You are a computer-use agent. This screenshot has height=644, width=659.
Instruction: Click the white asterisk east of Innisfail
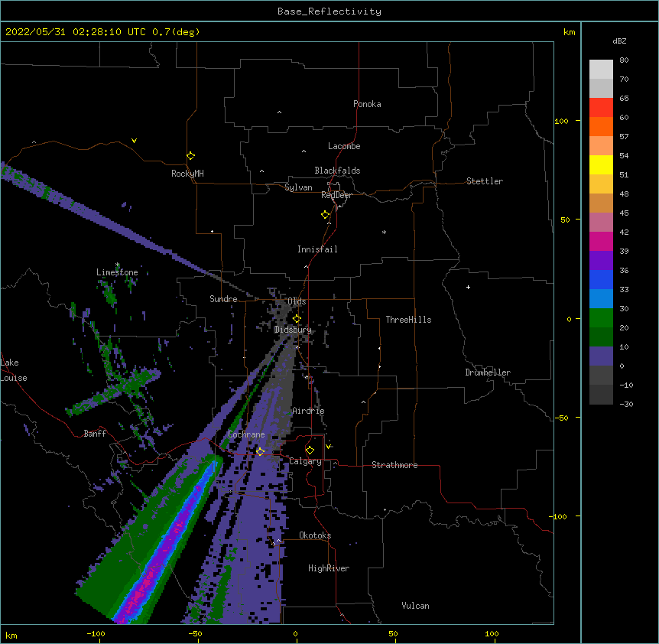click(384, 232)
